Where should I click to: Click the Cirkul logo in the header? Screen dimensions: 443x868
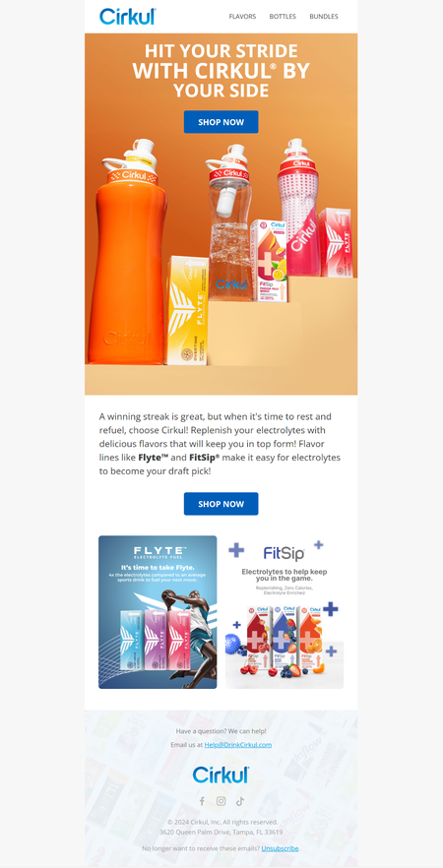click(127, 16)
